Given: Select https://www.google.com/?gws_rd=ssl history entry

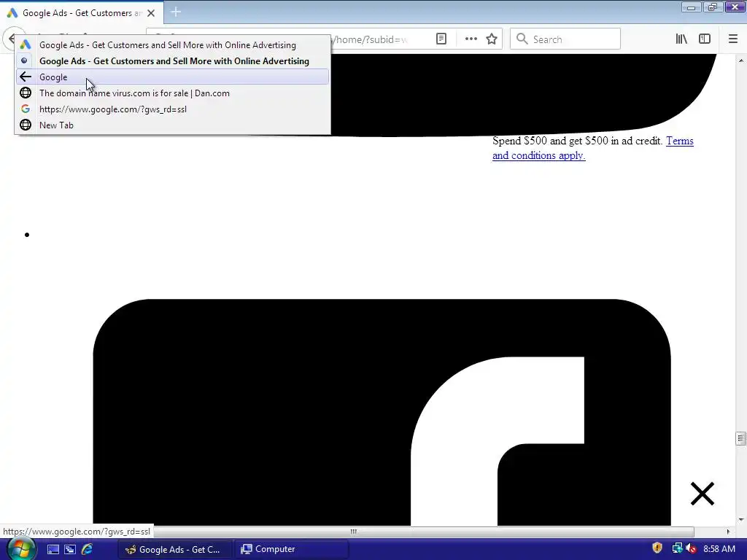Looking at the screenshot, I should pyautogui.click(x=173, y=109).
